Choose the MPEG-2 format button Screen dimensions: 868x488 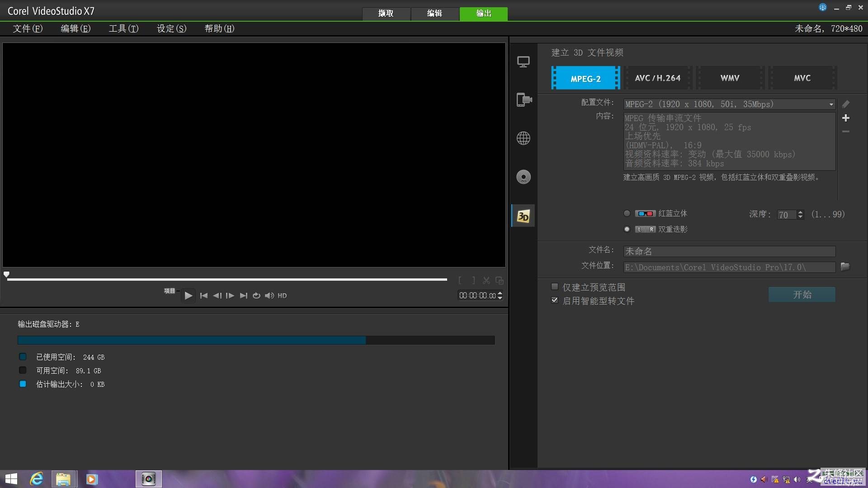pos(585,78)
